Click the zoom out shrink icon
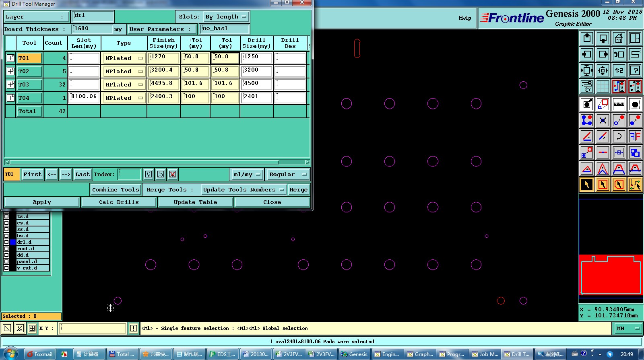This screenshot has height=360, width=644. pos(603,70)
